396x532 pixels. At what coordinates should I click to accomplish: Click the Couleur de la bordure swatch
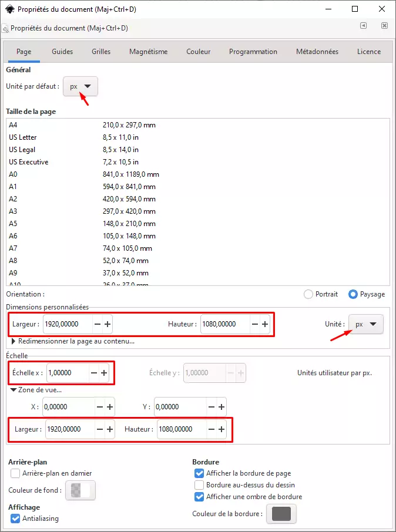tap(281, 514)
